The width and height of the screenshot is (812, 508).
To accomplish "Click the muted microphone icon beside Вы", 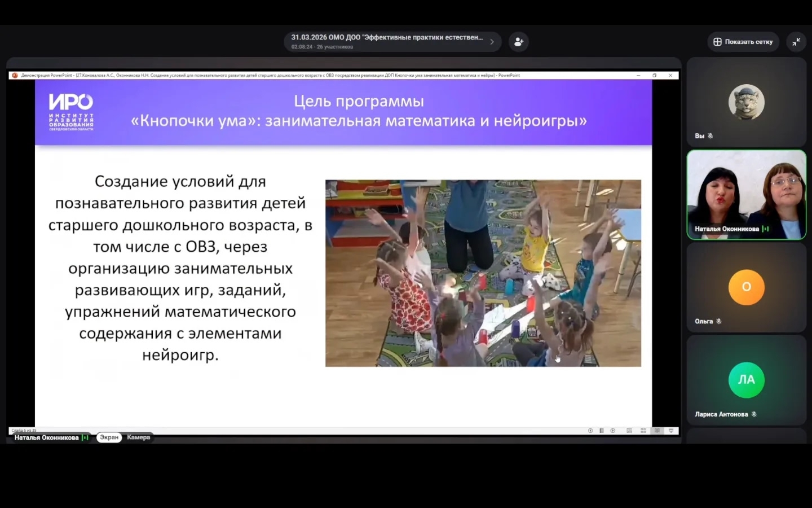I will tap(710, 136).
